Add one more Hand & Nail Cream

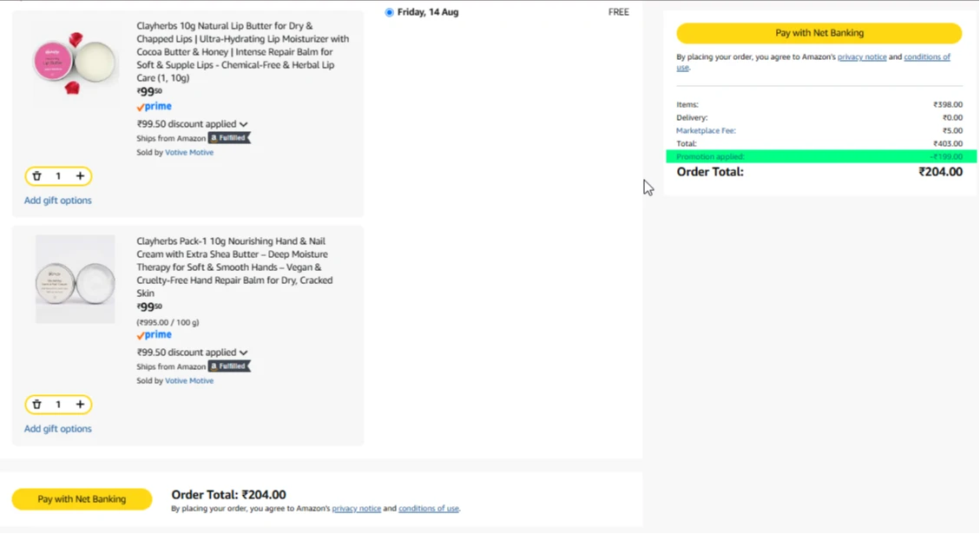(x=80, y=405)
